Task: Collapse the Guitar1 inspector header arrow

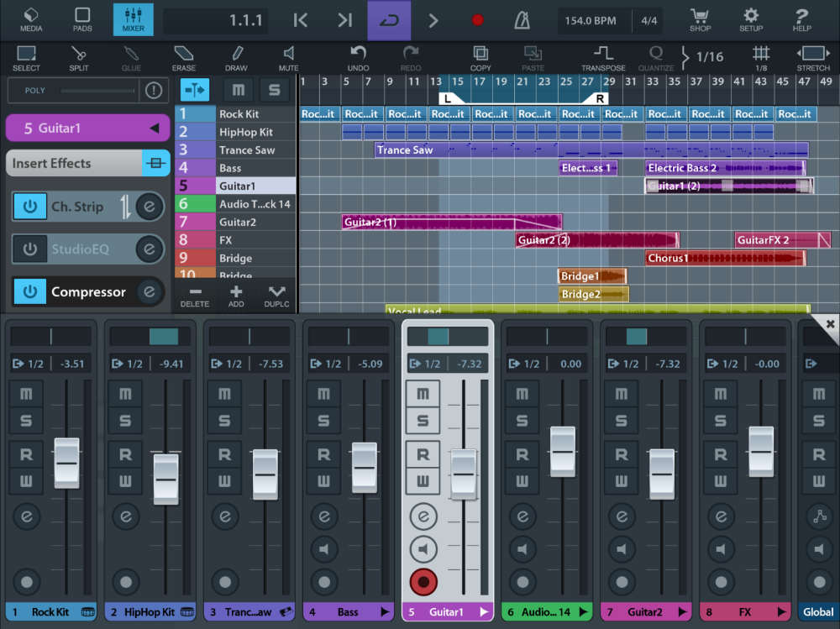Action: pos(154,128)
